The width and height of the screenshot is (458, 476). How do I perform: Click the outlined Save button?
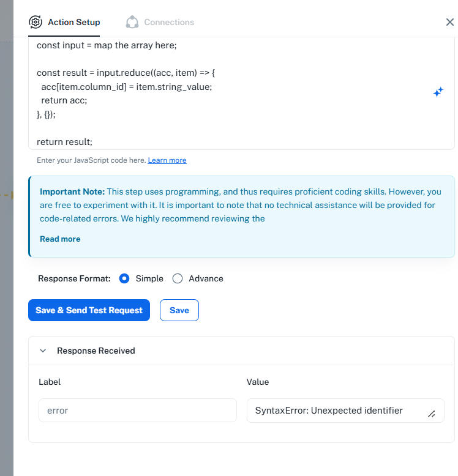179,310
